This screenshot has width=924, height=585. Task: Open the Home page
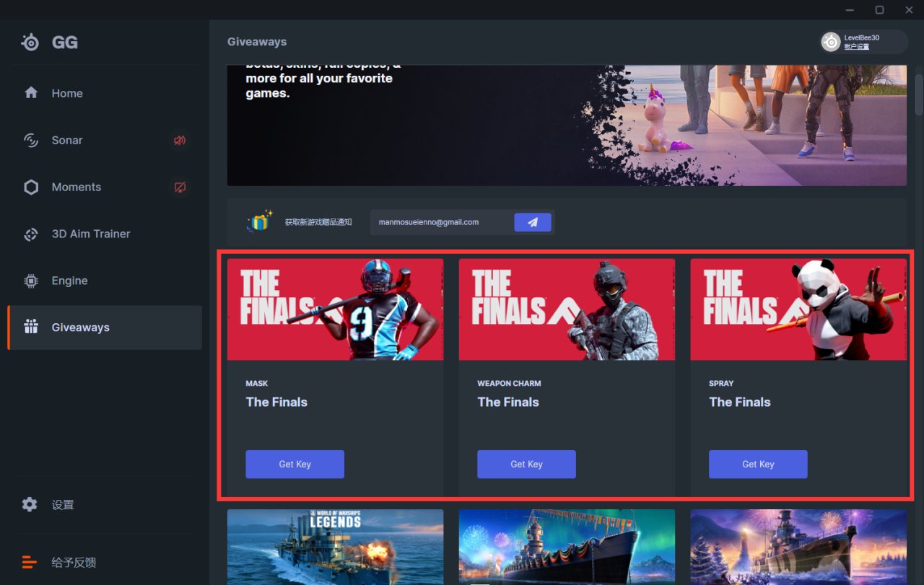point(105,93)
